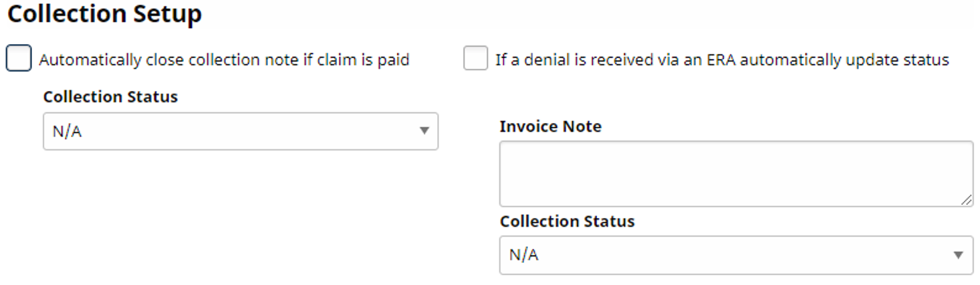Click inside the Invoice Note text area
980x285 pixels.
(735, 173)
